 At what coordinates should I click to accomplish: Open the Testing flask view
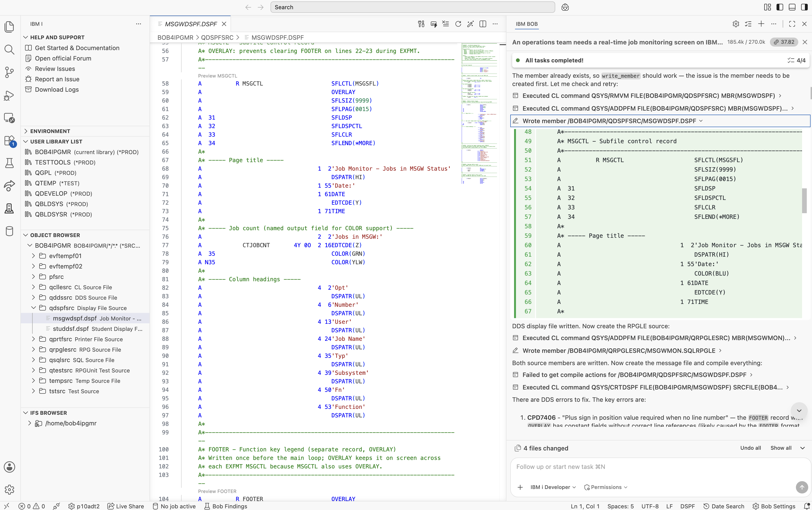click(9, 163)
